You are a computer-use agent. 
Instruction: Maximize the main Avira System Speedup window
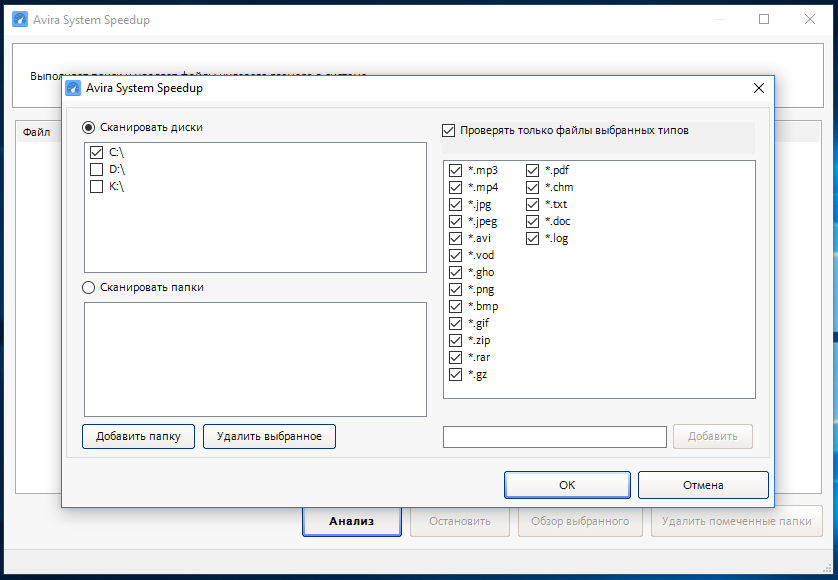click(764, 19)
